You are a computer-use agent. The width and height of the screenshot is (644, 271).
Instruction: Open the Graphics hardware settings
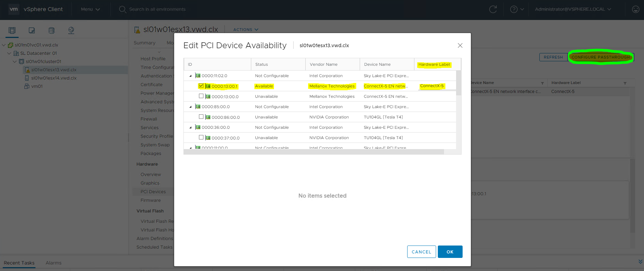pos(150,183)
